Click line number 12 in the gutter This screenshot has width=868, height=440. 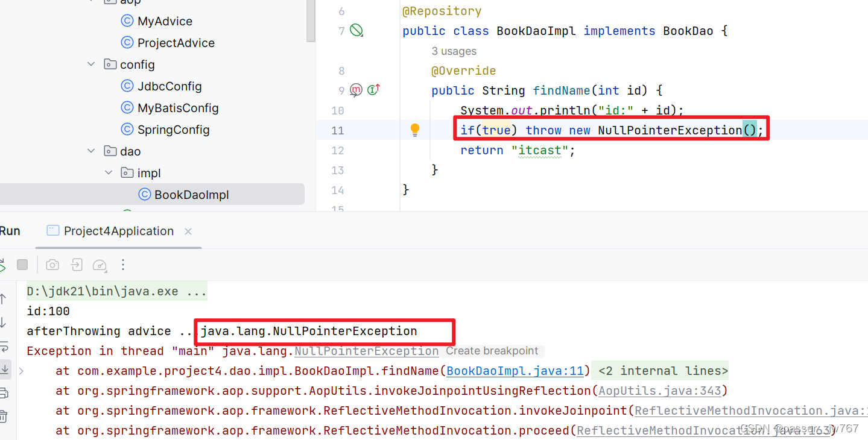coord(337,150)
